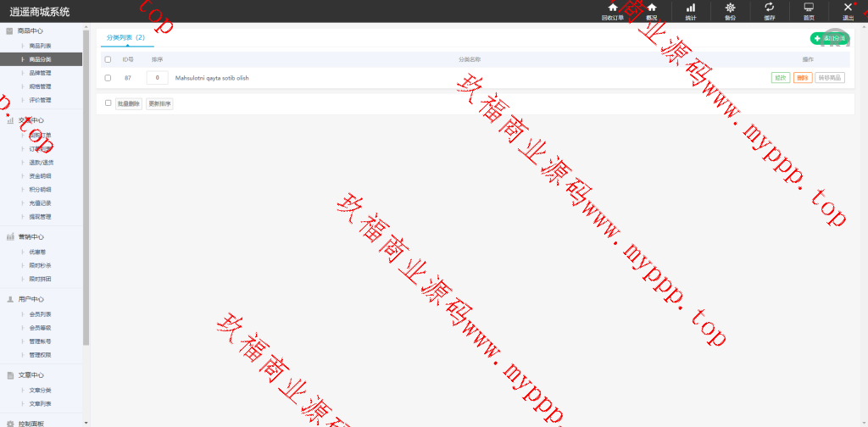Open 回收订单 in the top bar

click(x=612, y=11)
